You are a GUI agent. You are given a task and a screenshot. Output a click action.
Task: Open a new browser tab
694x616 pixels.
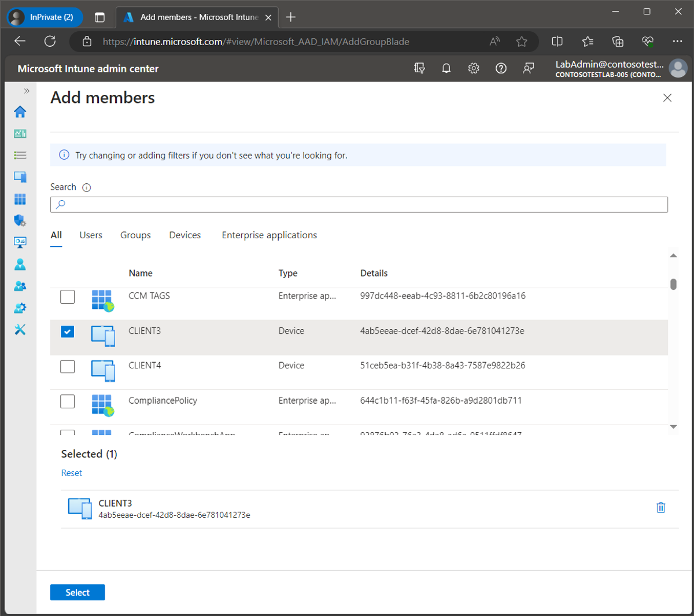click(291, 17)
